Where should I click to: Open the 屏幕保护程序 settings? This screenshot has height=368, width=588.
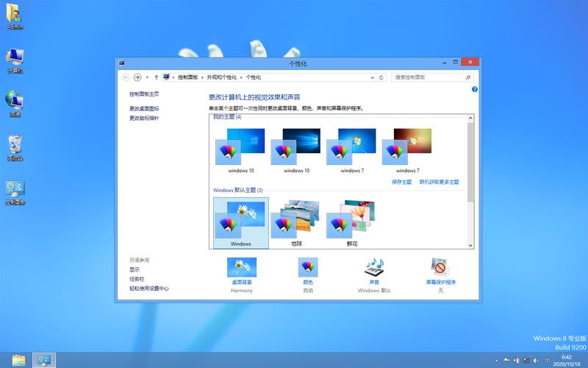tap(440, 275)
